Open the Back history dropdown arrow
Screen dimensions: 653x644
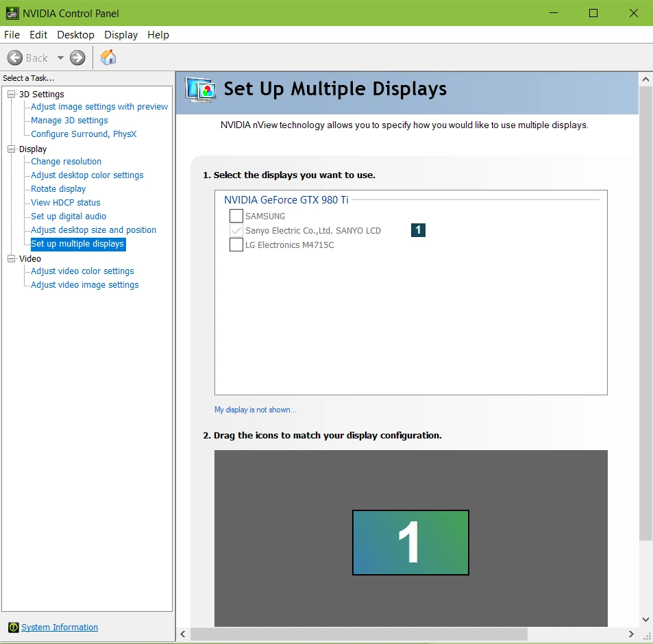tap(60, 58)
